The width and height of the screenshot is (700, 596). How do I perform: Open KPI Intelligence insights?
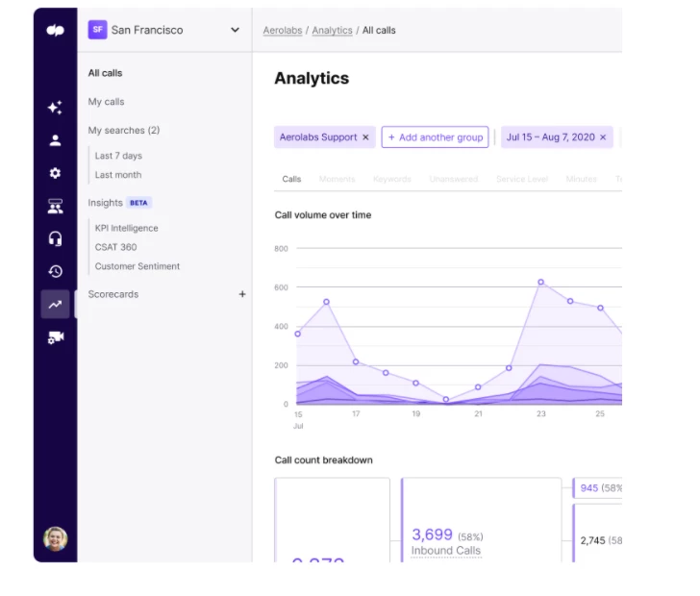(126, 228)
